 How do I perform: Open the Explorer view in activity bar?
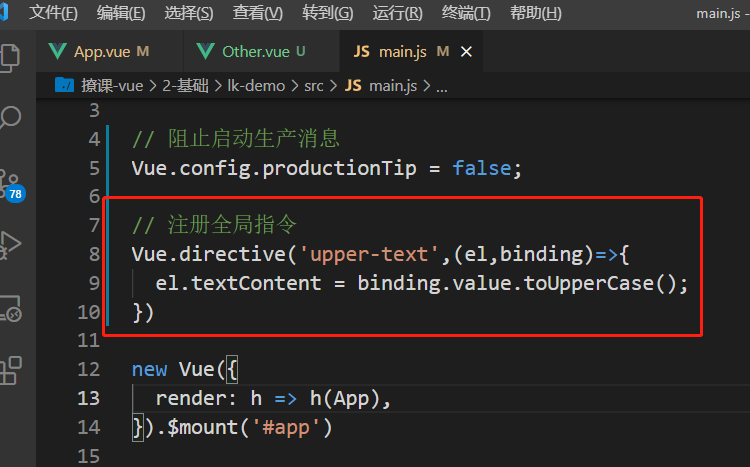10,56
